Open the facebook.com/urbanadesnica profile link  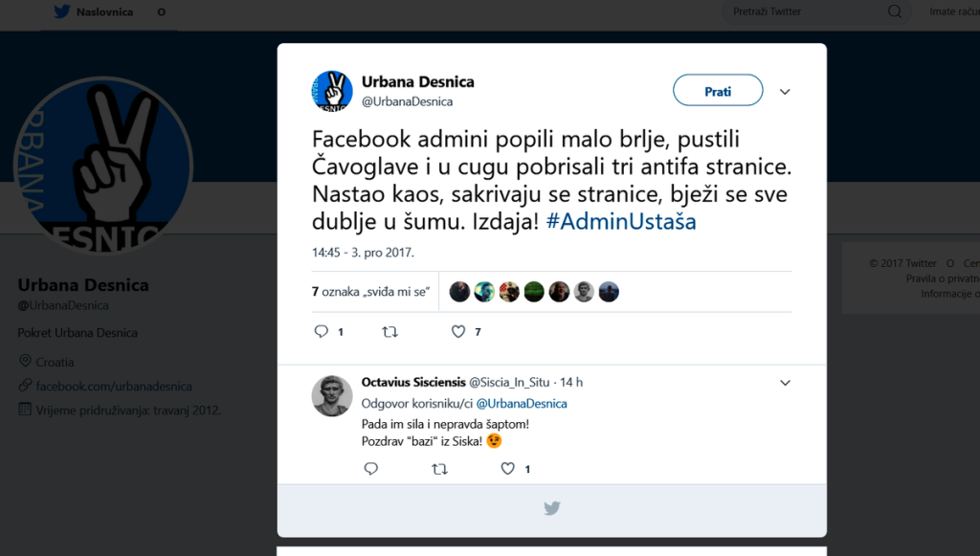(114, 387)
